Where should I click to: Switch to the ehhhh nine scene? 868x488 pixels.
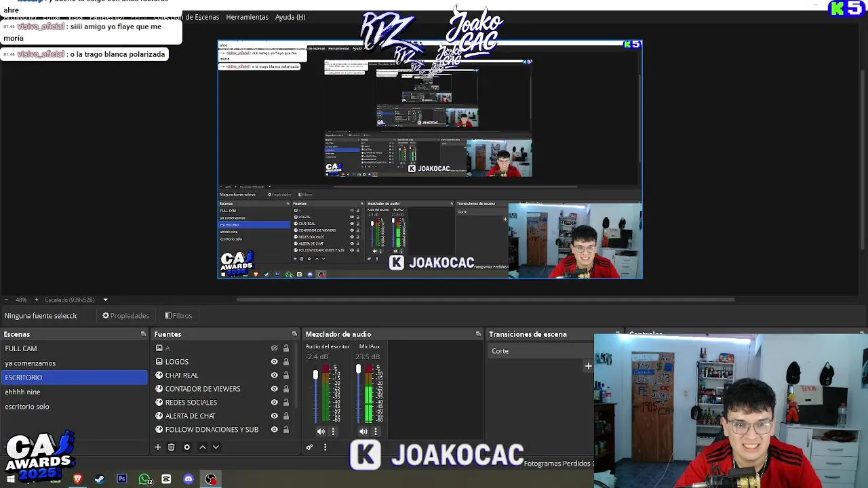pyautogui.click(x=74, y=392)
